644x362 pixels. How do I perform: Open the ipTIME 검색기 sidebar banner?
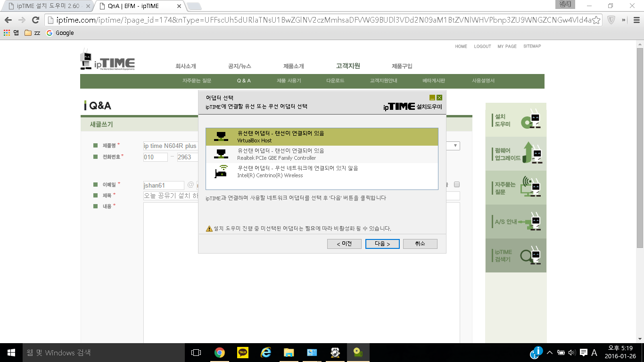pyautogui.click(x=516, y=255)
